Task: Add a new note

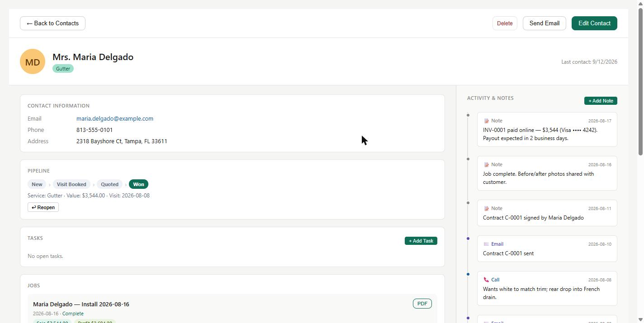Action: tap(601, 101)
